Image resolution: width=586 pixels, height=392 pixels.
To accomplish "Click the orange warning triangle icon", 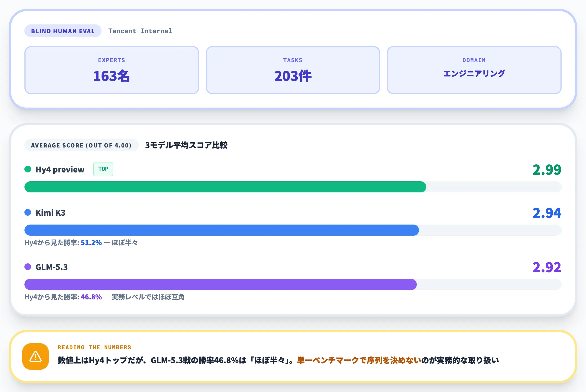I will point(36,357).
